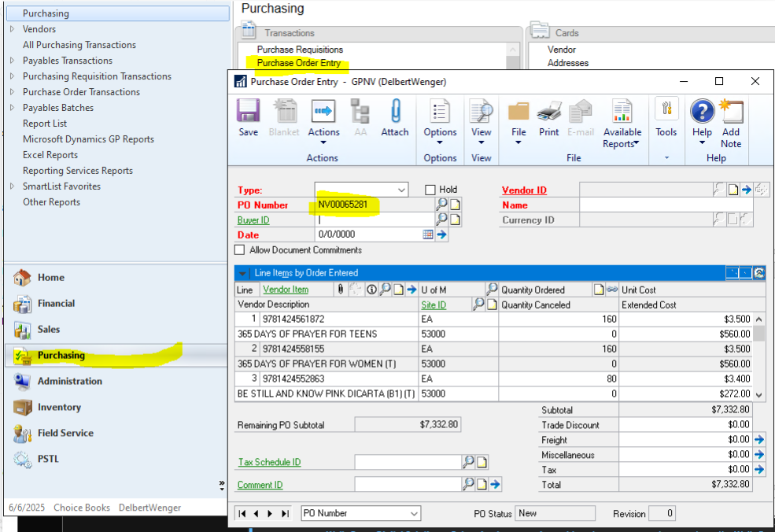Collapse Line Items by Order Entered header

(x=242, y=273)
